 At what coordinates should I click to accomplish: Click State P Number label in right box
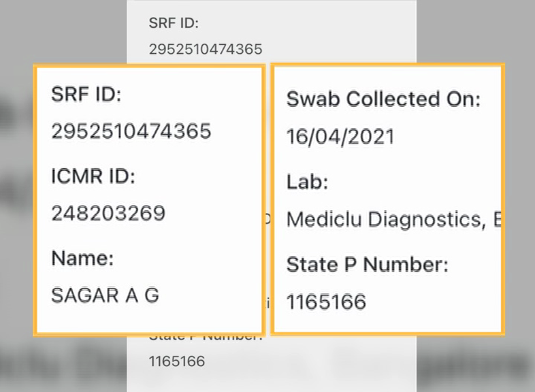click(368, 265)
